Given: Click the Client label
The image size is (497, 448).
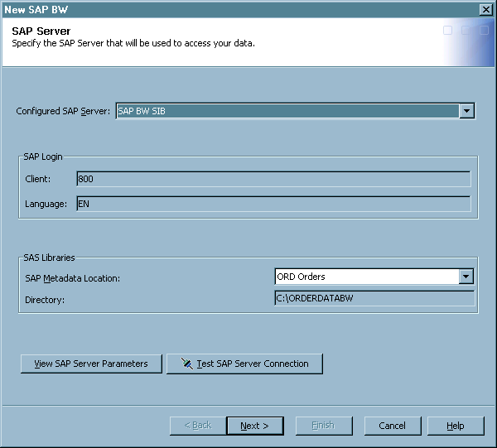Looking at the screenshot, I should click(x=38, y=179).
